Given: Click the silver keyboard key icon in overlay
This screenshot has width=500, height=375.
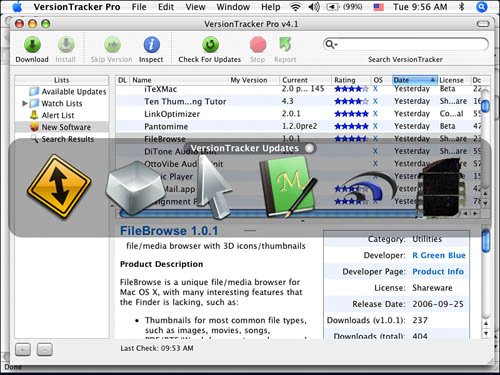Looking at the screenshot, I should (x=135, y=187).
